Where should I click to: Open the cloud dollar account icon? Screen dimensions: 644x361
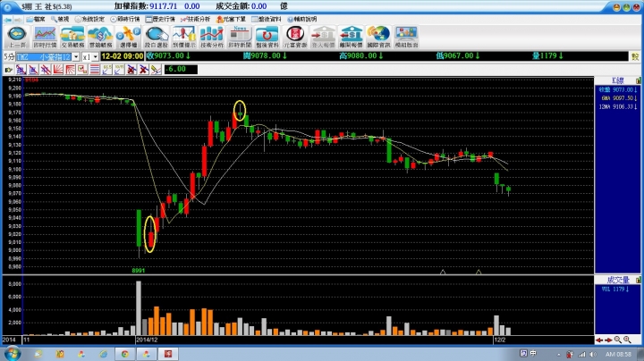pos(100,37)
